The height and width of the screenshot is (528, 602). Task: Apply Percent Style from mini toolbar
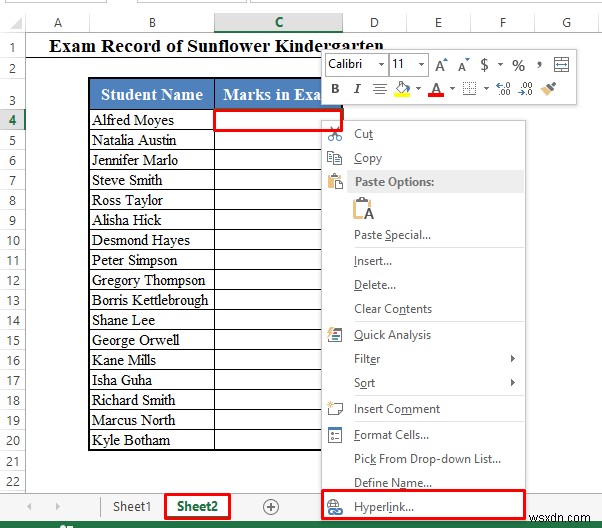518,65
